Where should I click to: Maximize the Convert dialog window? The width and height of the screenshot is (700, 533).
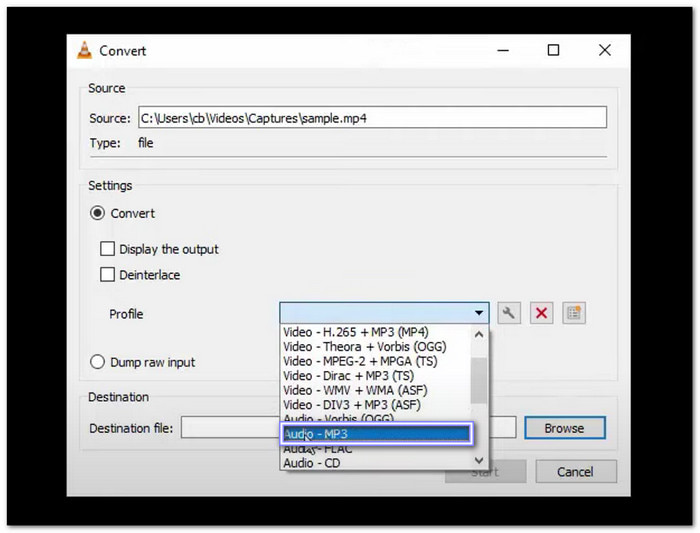coord(553,50)
